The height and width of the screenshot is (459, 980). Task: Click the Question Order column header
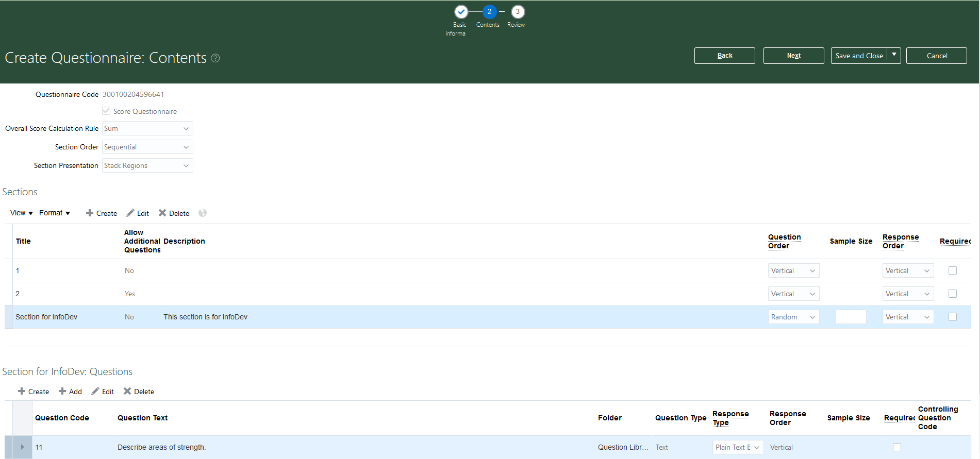(784, 241)
